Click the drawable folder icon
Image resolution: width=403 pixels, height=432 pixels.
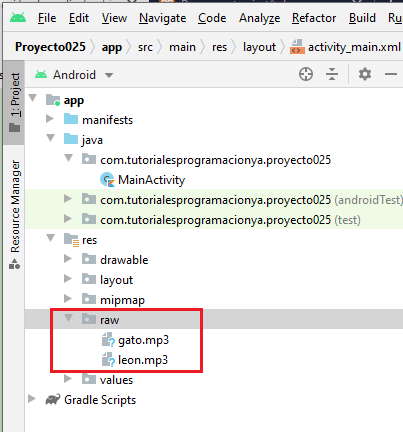(x=89, y=259)
